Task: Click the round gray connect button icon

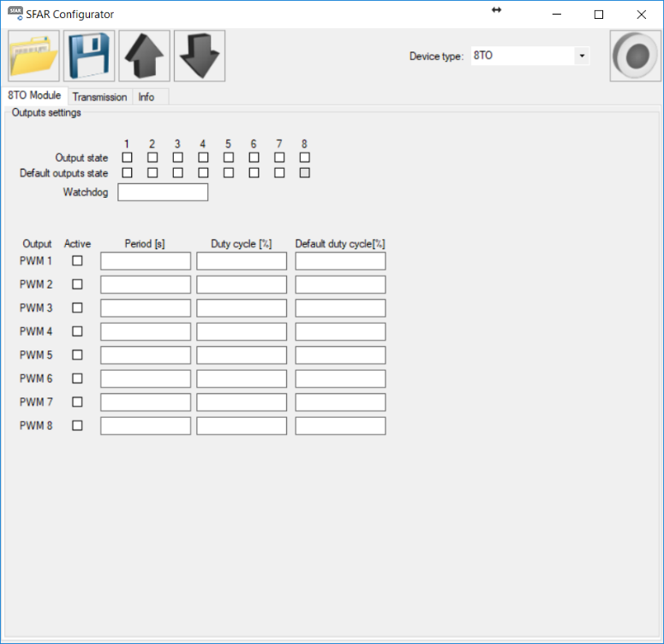Action: click(x=635, y=57)
